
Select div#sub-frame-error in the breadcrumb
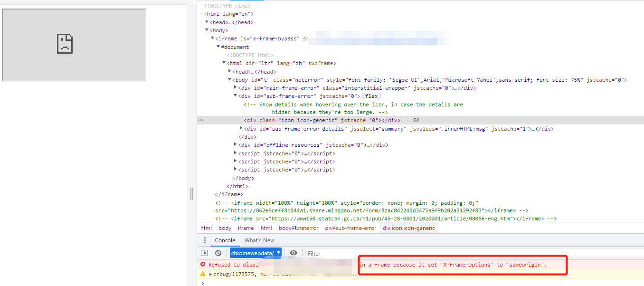[350, 228]
